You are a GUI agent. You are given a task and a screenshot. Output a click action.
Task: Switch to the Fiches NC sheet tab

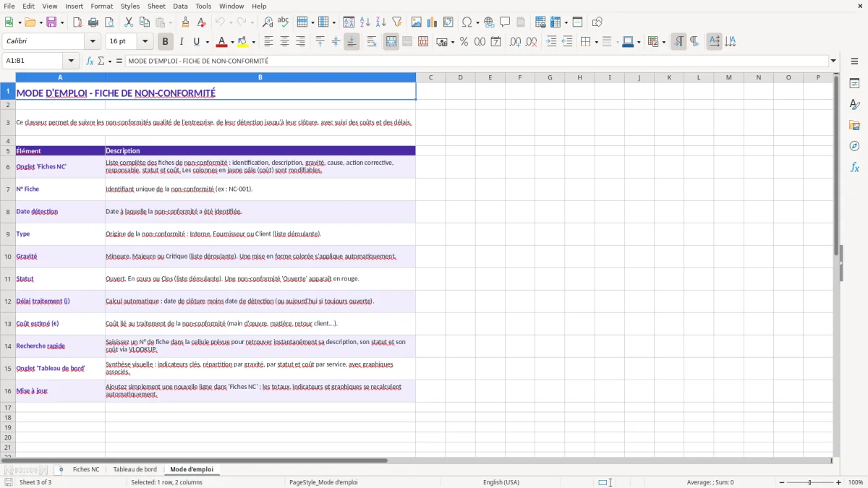click(86, 469)
